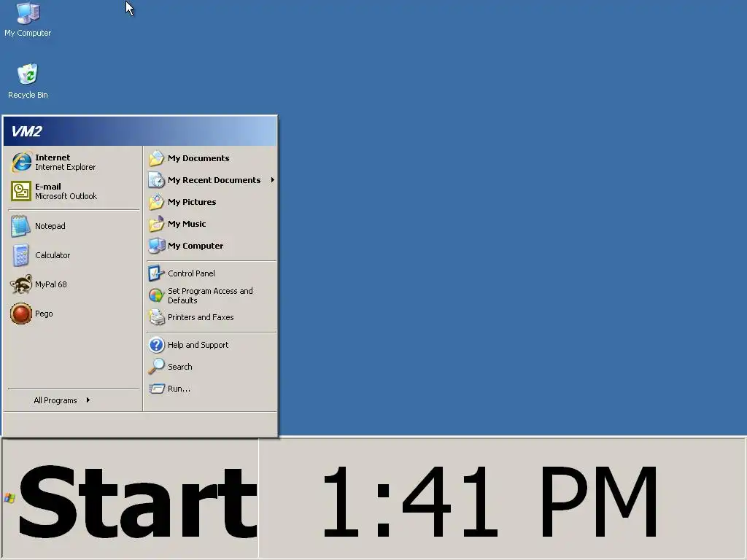Click the Recycle Bin desktop label

click(x=28, y=95)
